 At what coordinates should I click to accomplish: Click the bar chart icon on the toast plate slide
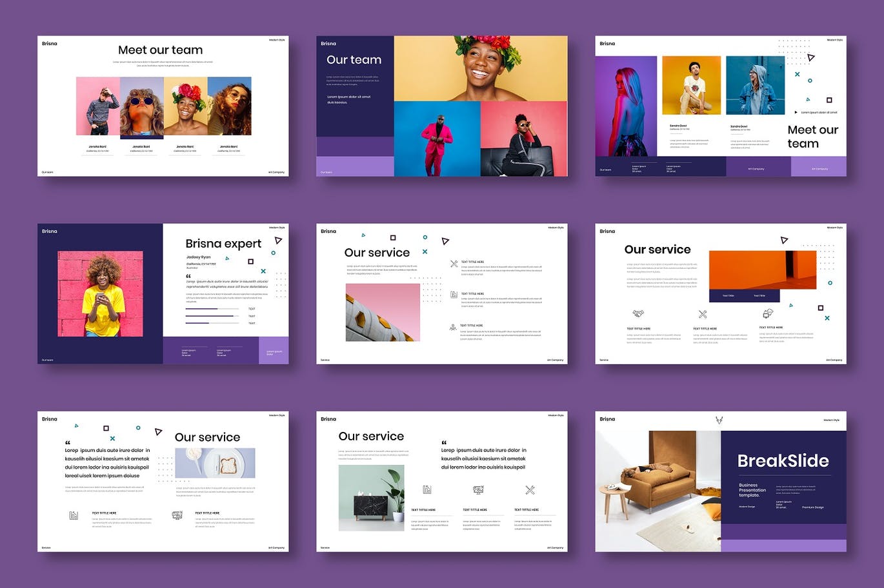tap(74, 515)
